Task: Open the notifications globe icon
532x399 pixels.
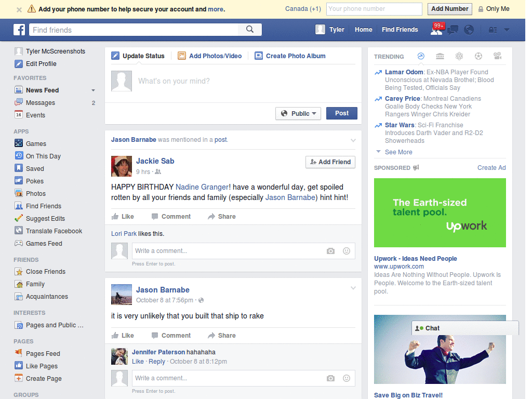Action: pyautogui.click(x=469, y=30)
